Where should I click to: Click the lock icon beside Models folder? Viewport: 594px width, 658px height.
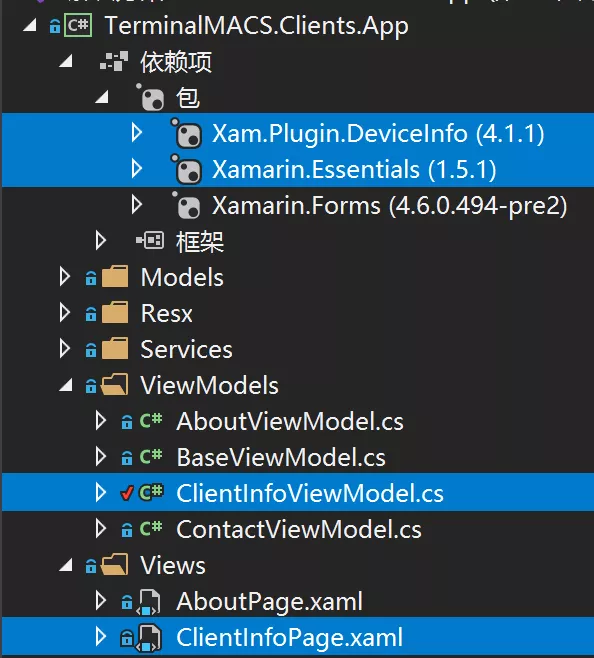coord(91,278)
